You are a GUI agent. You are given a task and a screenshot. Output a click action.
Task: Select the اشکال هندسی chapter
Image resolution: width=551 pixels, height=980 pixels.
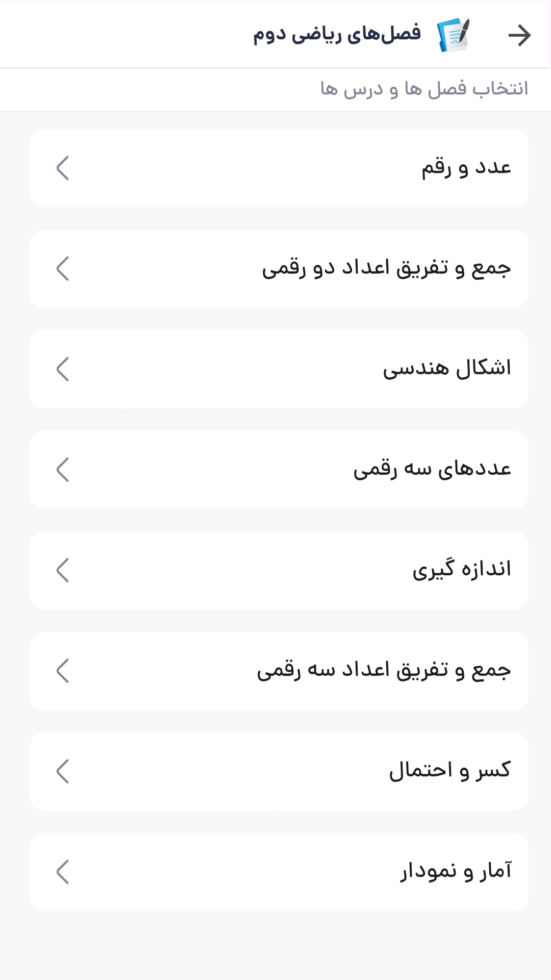click(446, 369)
